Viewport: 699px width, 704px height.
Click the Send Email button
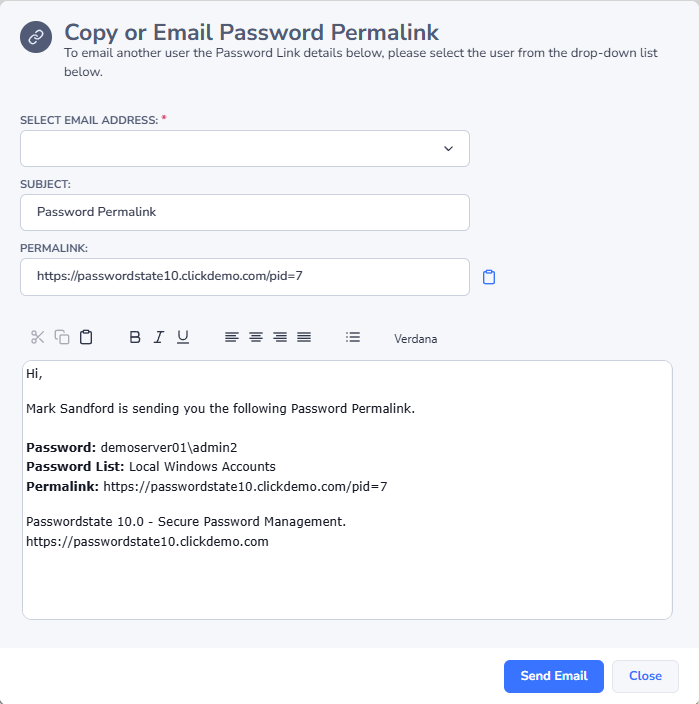(553, 676)
